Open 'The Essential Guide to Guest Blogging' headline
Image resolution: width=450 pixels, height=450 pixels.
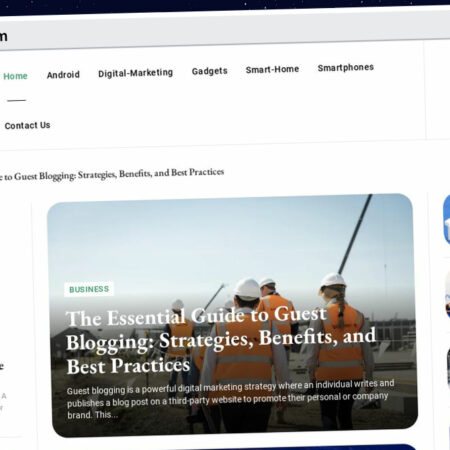(x=221, y=340)
